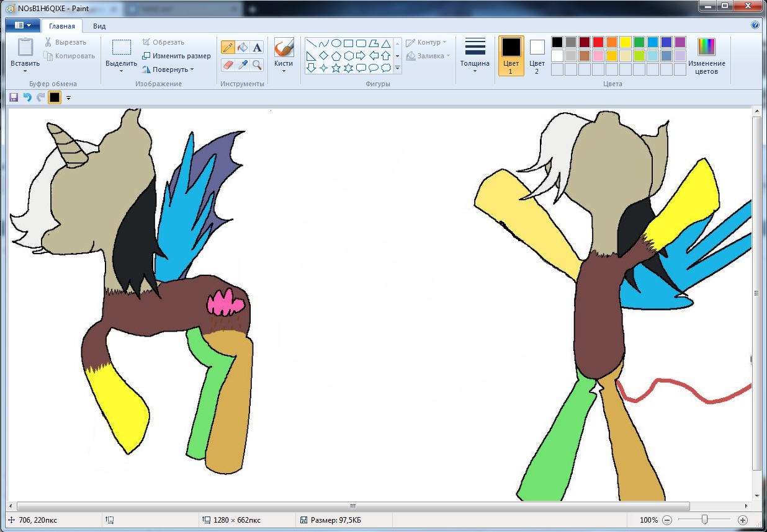Pick the curve shape
Image resolution: width=767 pixels, height=532 pixels.
coord(324,43)
